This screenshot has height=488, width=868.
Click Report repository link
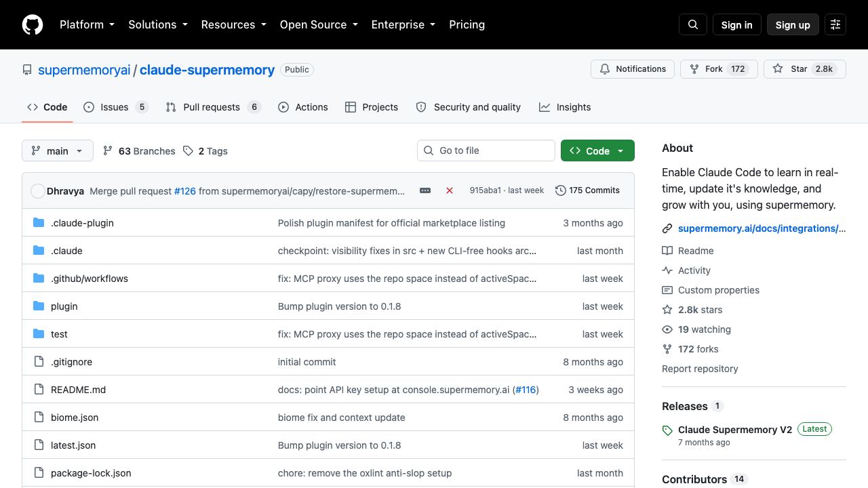[700, 369]
